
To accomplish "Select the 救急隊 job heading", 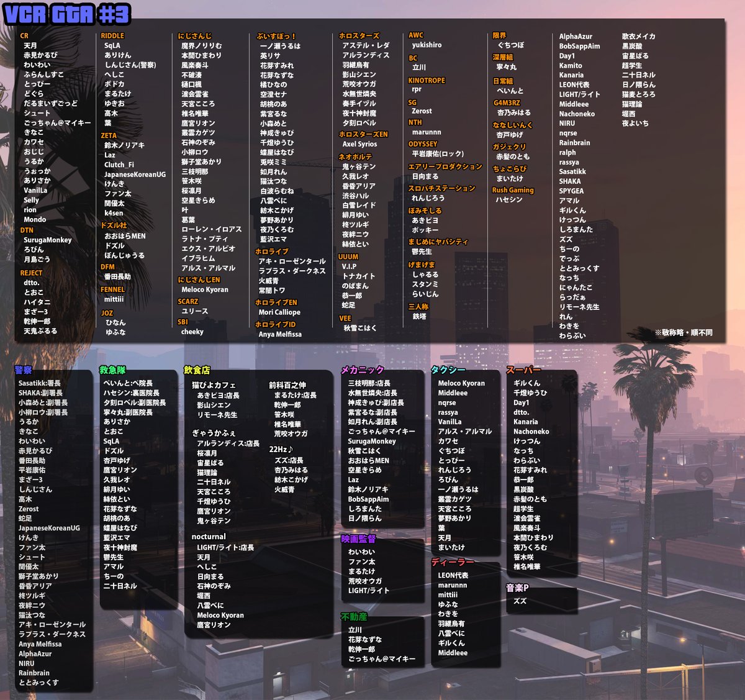I will point(112,370).
